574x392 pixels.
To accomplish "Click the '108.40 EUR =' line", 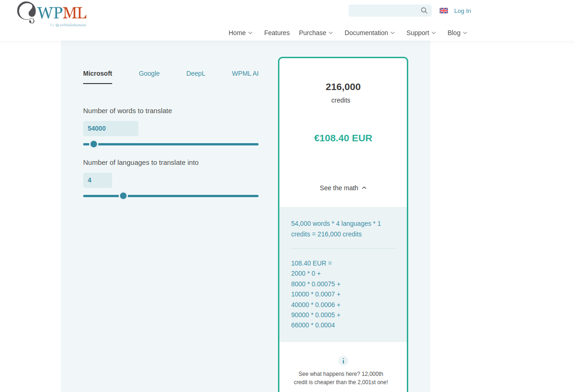I will pyautogui.click(x=311, y=263).
